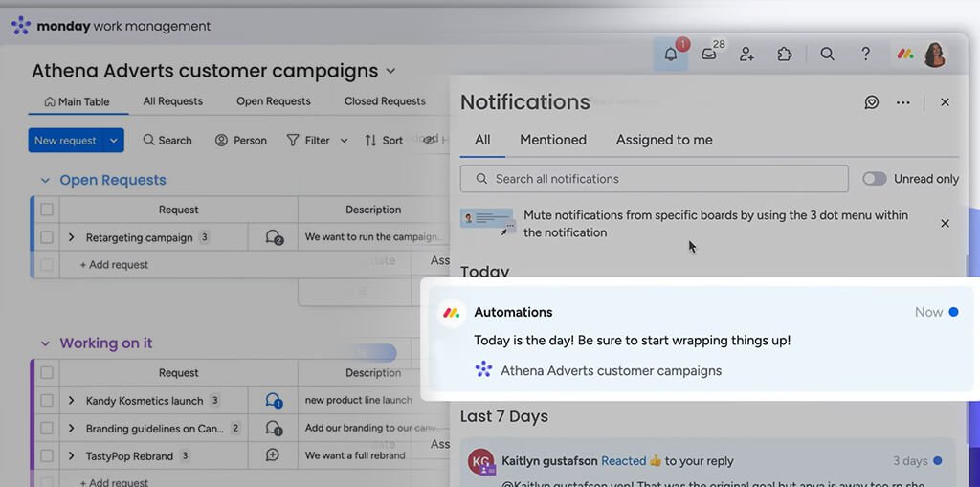Click the Open Requests group title
This screenshot has width=980, height=487.
pos(113,180)
